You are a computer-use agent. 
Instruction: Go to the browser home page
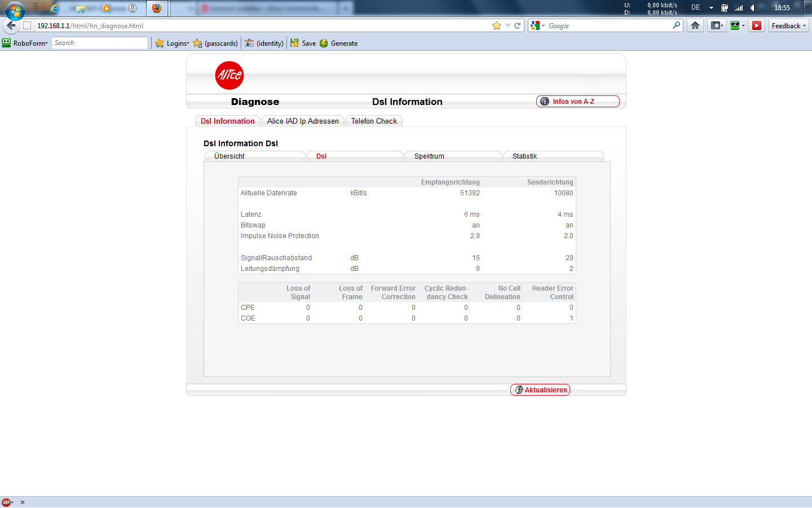[695, 25]
